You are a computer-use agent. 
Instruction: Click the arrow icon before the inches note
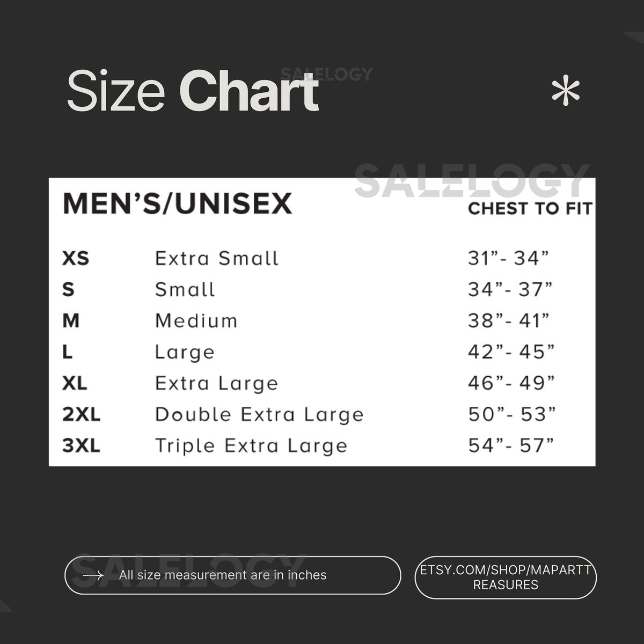coord(93,575)
